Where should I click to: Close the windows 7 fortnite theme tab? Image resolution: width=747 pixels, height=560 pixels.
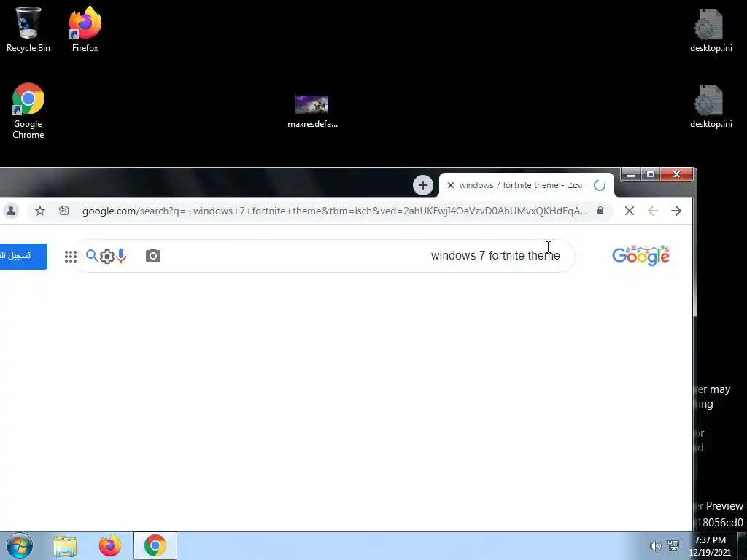(450, 185)
